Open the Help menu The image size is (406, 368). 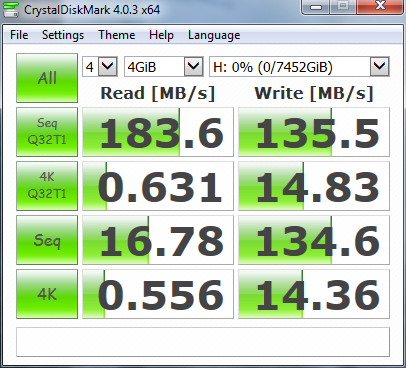tap(161, 35)
